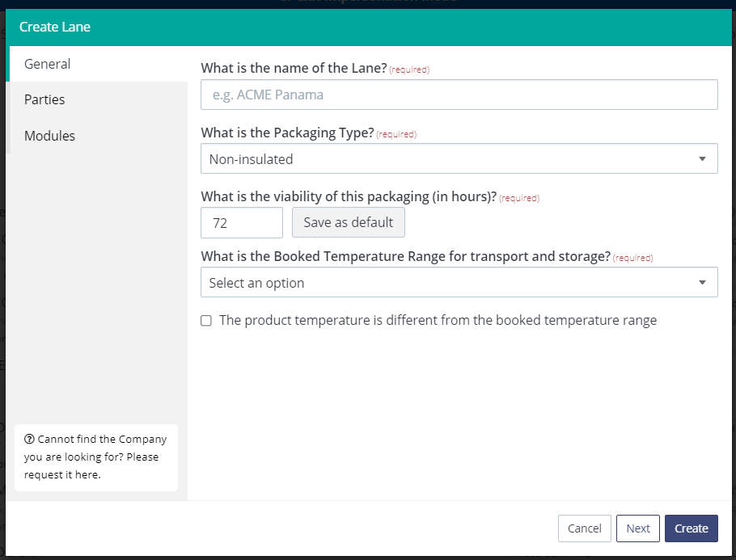Open the Select an option temperature dropdown
The image size is (736, 560).
(459, 282)
